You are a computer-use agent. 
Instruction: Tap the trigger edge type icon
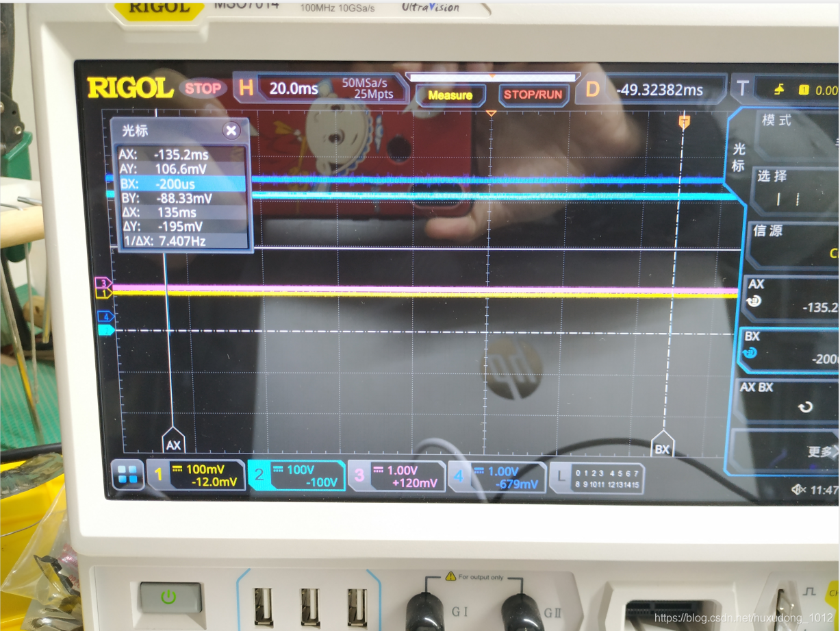[x=780, y=90]
